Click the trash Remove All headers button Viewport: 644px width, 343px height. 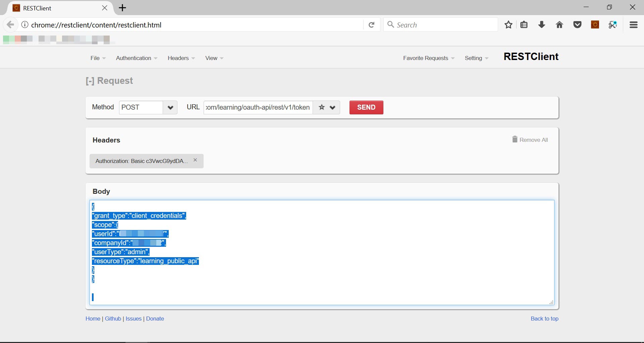[530, 139]
